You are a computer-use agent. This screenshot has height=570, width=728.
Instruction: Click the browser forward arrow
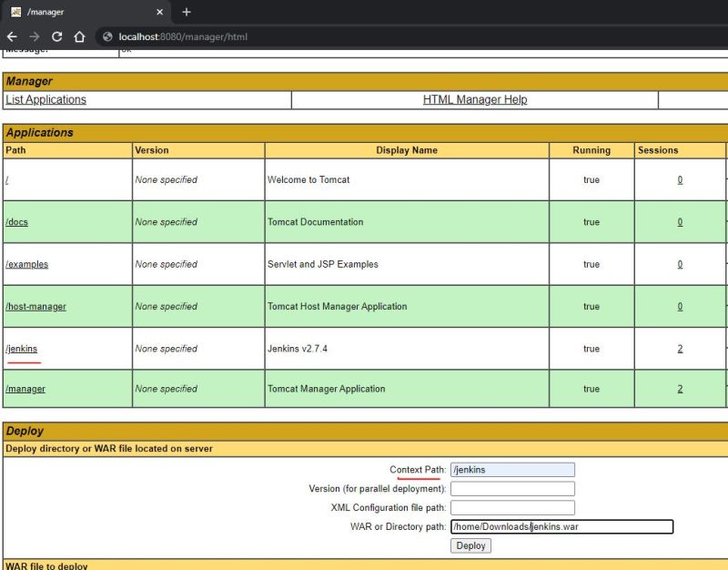coord(35,37)
